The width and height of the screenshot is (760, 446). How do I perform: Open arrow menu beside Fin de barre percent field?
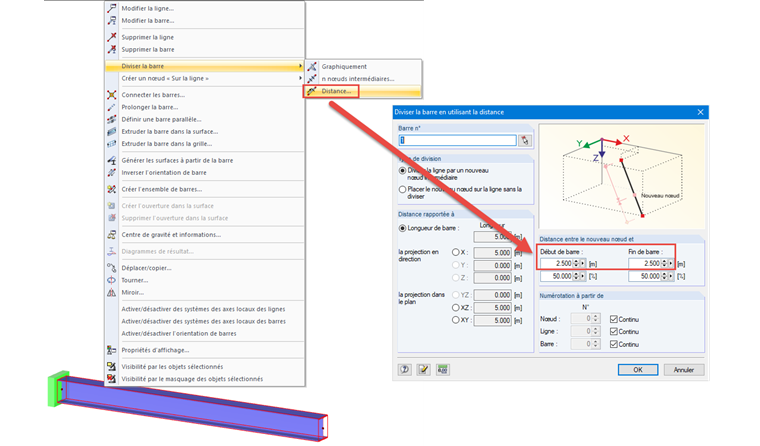point(671,276)
